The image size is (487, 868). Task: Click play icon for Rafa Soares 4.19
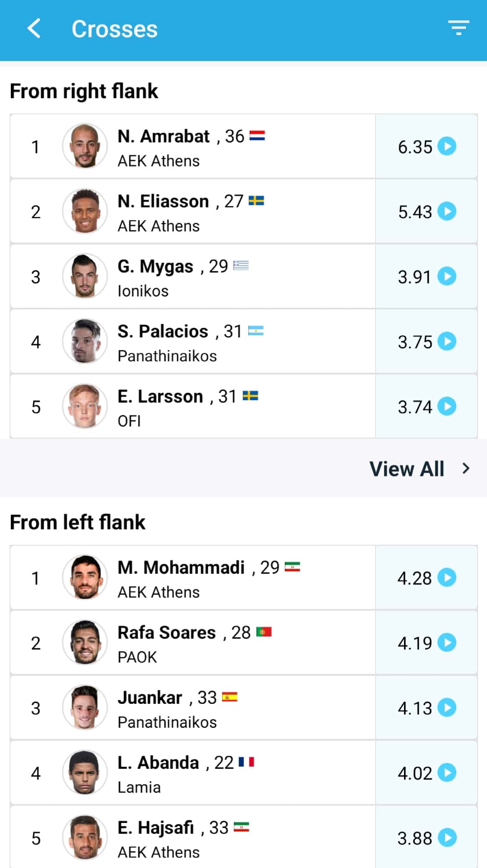pos(447,642)
